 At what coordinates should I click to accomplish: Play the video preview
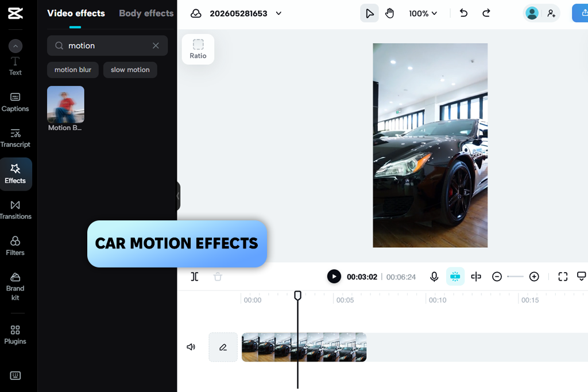point(334,277)
